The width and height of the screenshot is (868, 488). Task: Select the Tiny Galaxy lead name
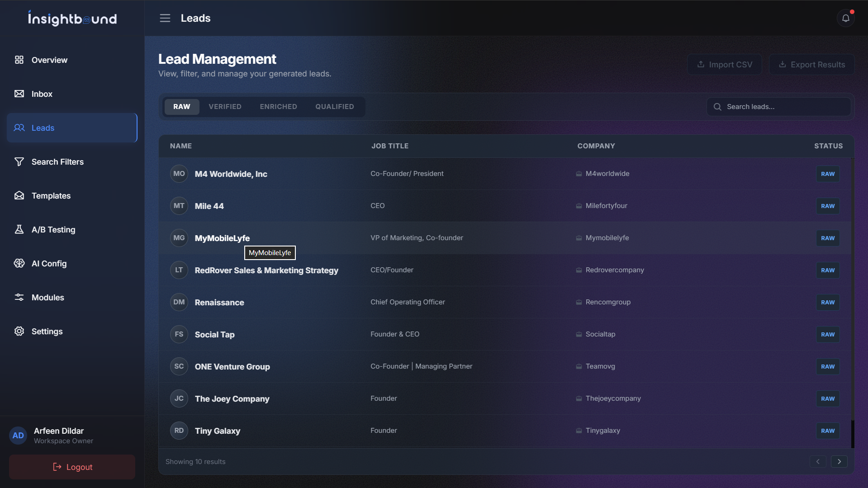[218, 431]
